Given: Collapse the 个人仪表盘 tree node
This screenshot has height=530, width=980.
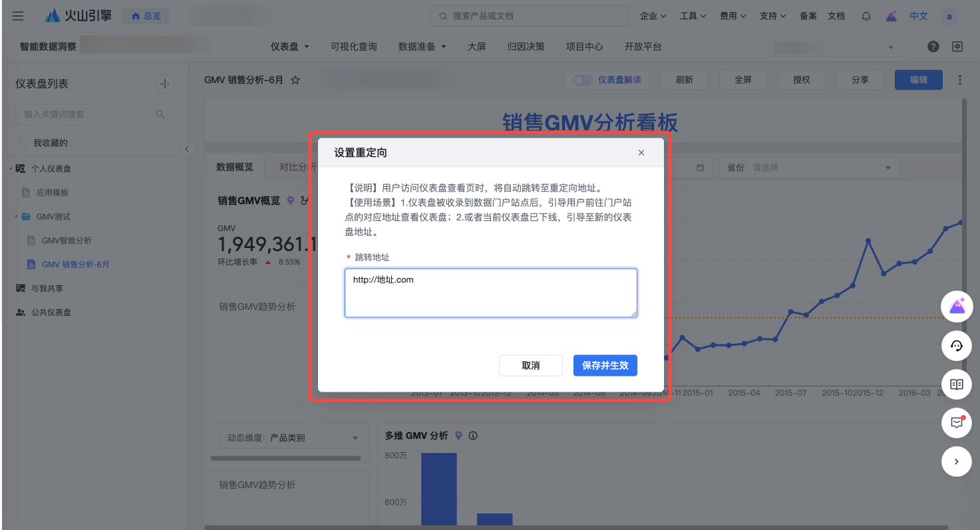Looking at the screenshot, I should tap(11, 169).
